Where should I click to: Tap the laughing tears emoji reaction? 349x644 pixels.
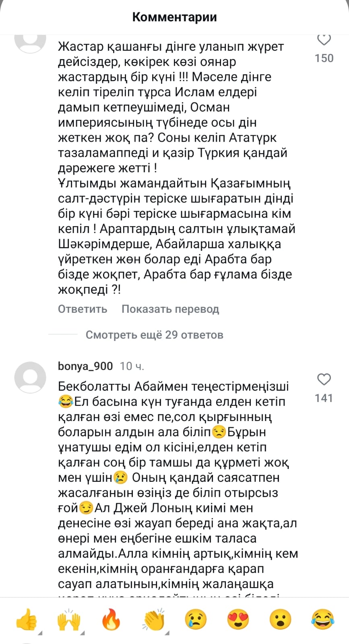coord(322,619)
